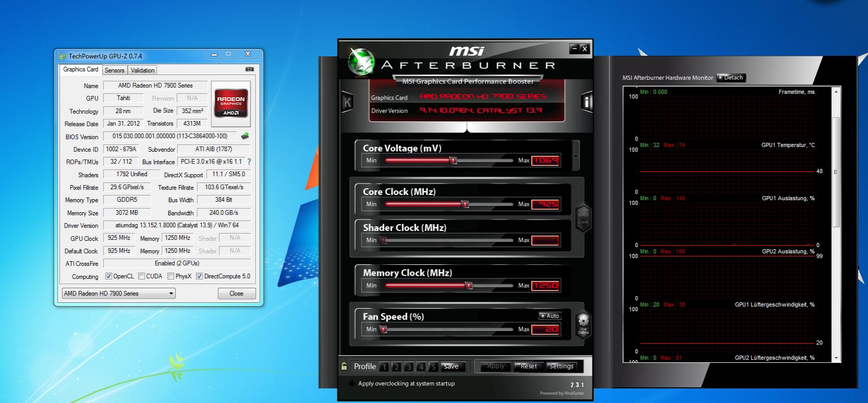Open the information i button in Afterburner
The height and width of the screenshot is (403, 868).
(x=587, y=102)
